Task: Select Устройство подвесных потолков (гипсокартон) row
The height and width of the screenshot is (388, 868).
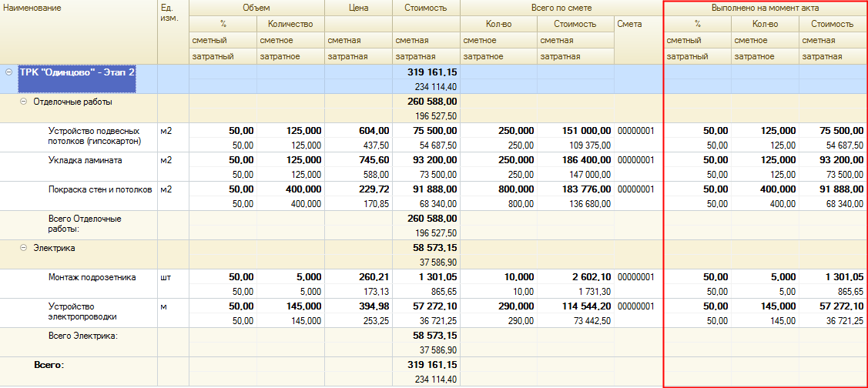Action: click(93, 135)
